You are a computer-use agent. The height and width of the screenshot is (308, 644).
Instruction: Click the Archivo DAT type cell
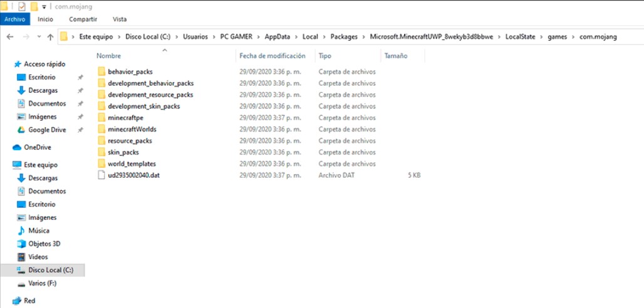336,175
